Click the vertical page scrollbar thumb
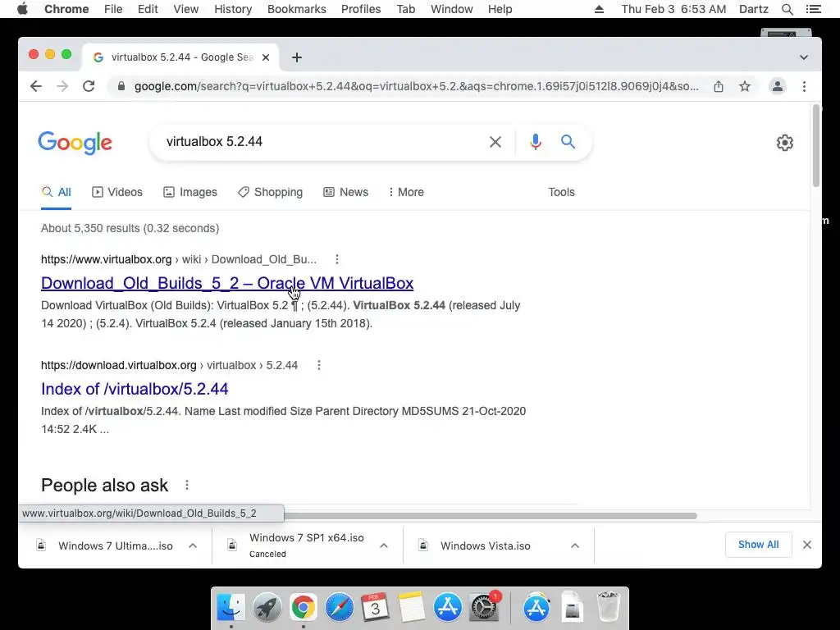 pyautogui.click(x=816, y=146)
